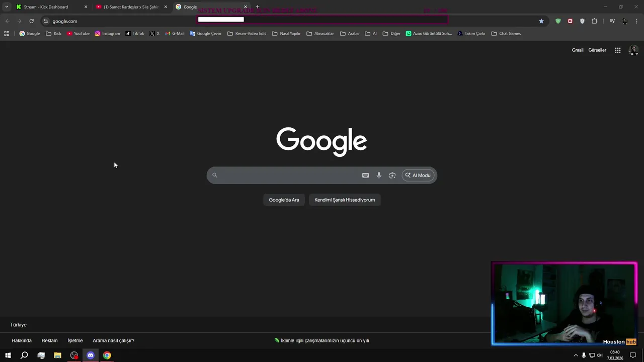
Task: Go back with the back arrow
Action: point(7,21)
